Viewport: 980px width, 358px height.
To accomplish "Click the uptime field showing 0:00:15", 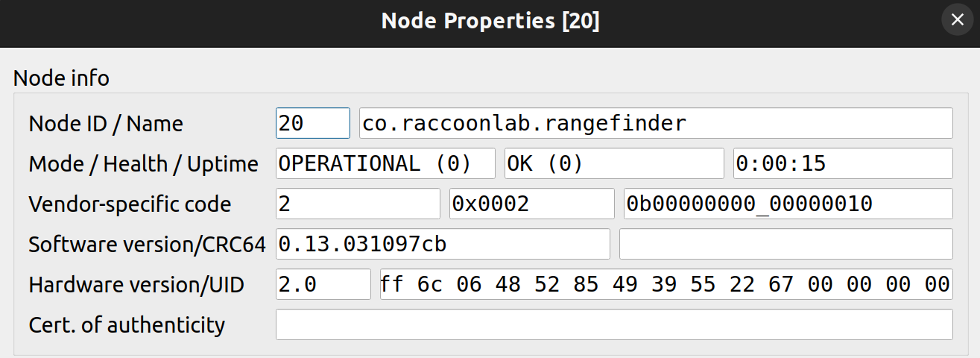I will pyautogui.click(x=843, y=163).
